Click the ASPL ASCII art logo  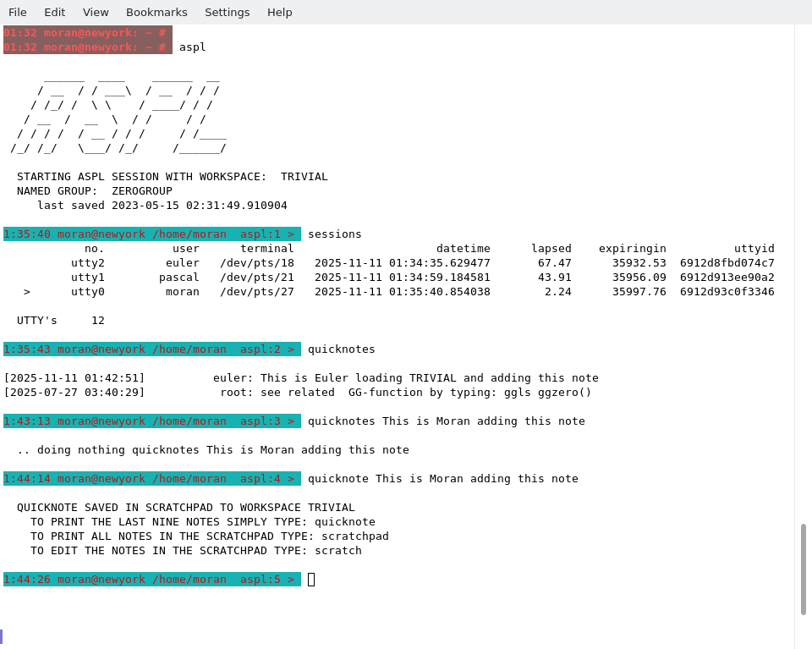point(118,113)
